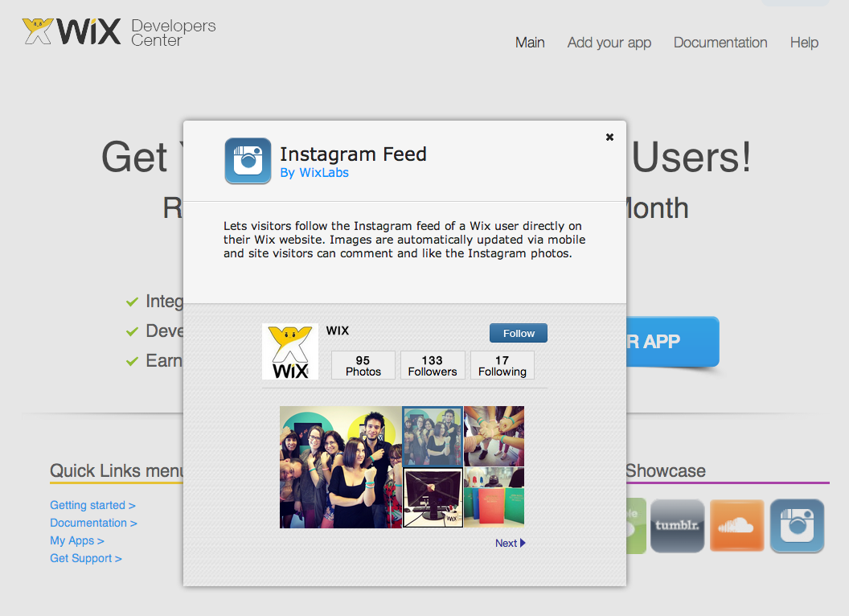Click the SoundCloud showcase app icon
The image size is (849, 616).
click(737, 526)
